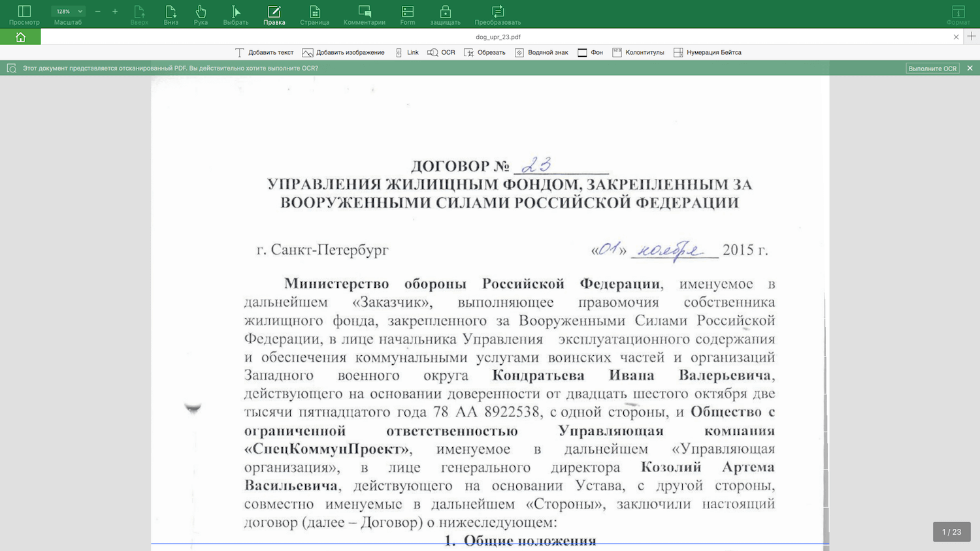The width and height of the screenshot is (980, 551).
Task: Open the Страница page tab
Action: pos(314,15)
